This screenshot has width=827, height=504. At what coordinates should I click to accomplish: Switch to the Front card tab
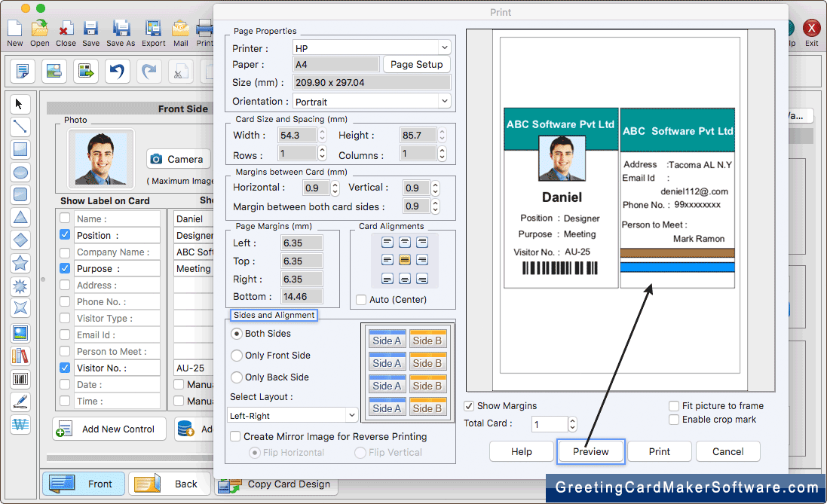coord(84,484)
